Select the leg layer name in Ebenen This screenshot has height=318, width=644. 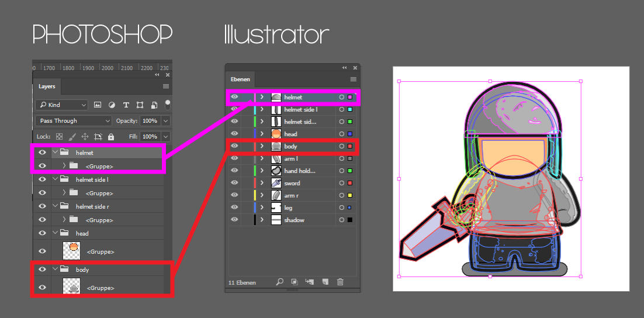[x=288, y=208]
